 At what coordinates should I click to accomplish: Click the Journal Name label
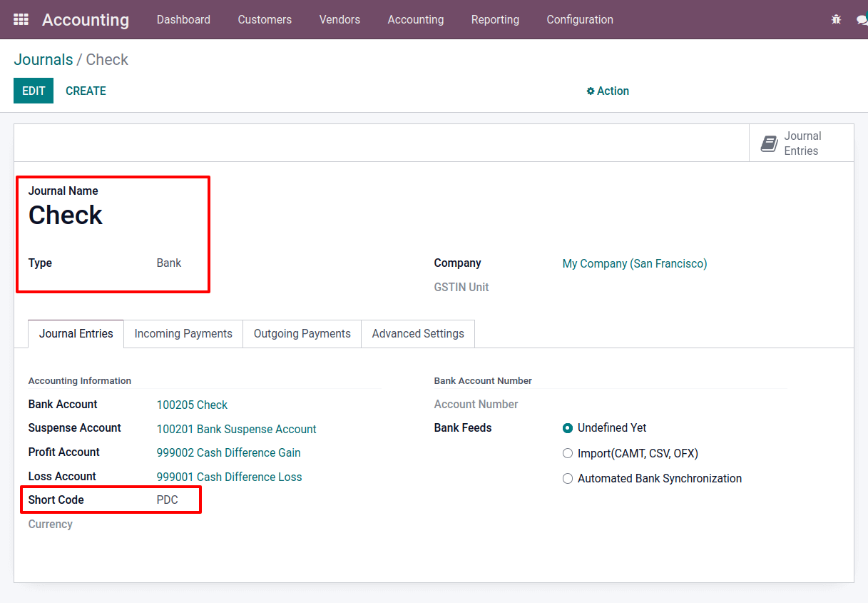click(x=63, y=191)
